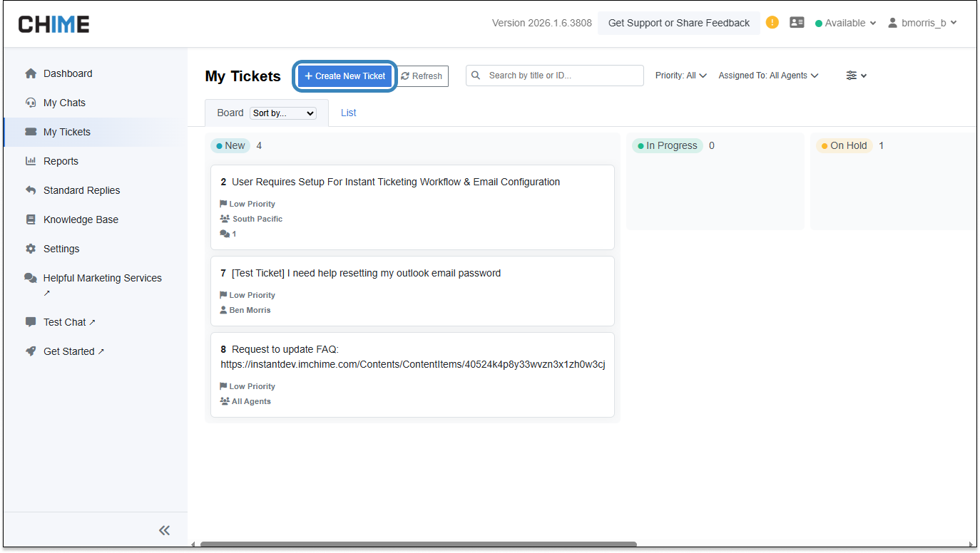Viewport: 980px width, 553px height.
Task: Click the Create New Ticket button
Action: coord(344,76)
